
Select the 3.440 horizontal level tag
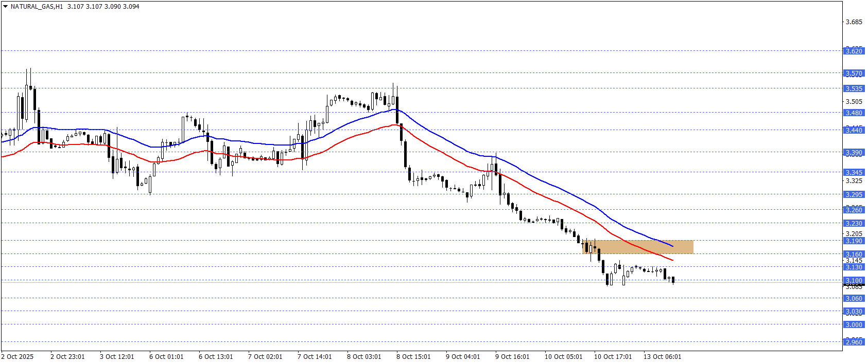pos(854,131)
